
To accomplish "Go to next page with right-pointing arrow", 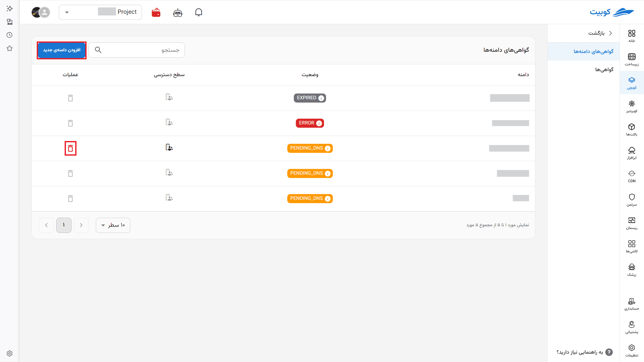I will [81, 225].
